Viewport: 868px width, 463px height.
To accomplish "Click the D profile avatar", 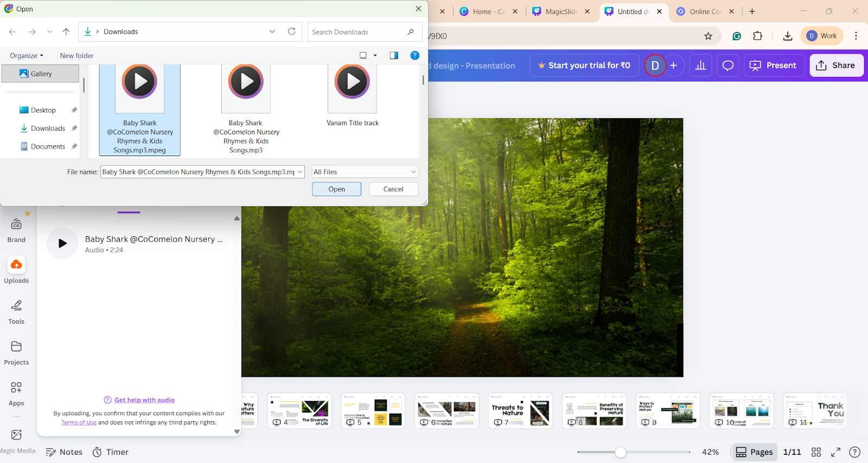I will click(655, 66).
